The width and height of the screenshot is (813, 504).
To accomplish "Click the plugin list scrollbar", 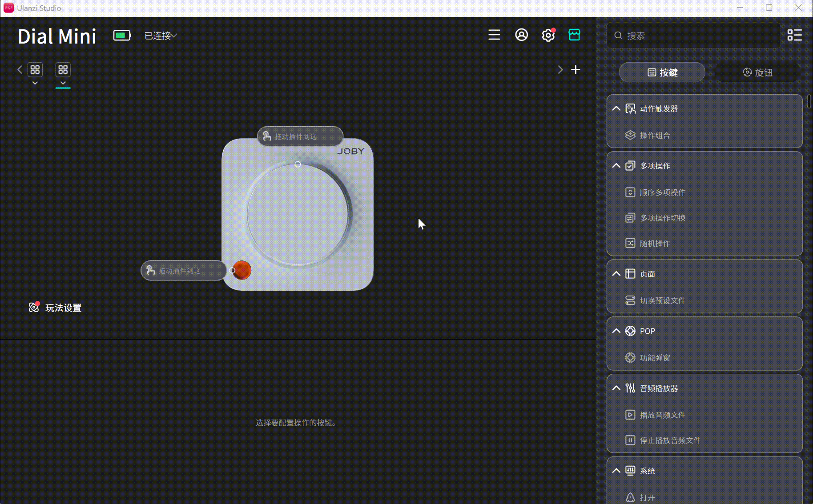I will coord(809,101).
